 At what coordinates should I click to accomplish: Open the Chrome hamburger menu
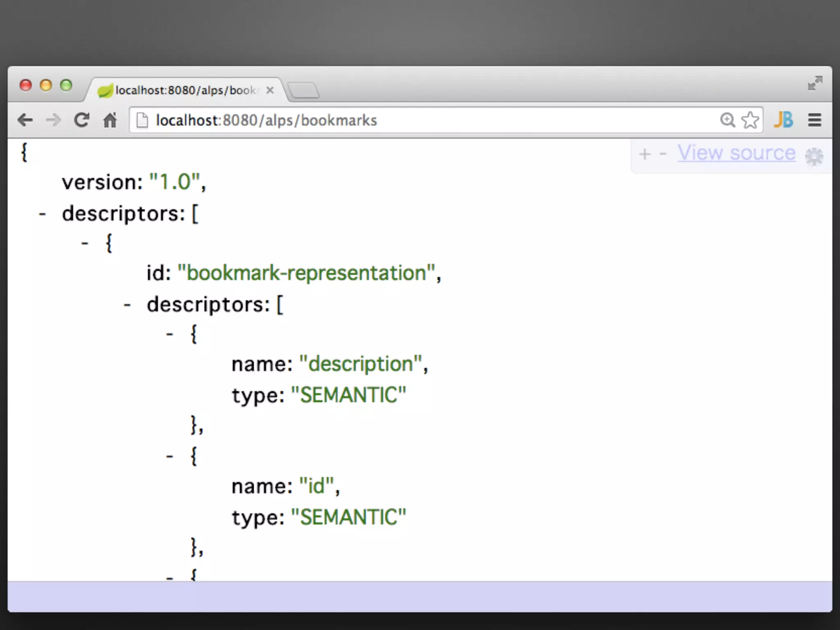point(815,120)
